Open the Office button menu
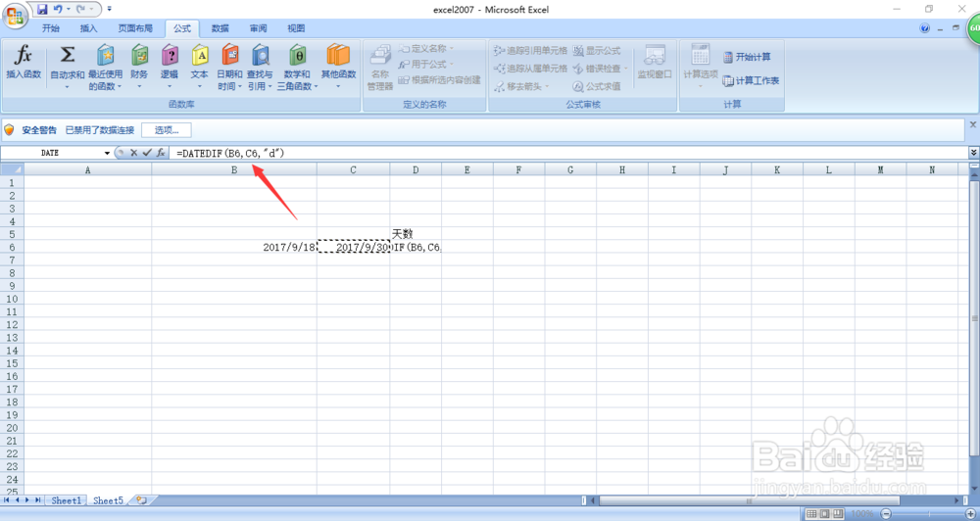Viewport: 980px width, 521px height. click(15, 15)
